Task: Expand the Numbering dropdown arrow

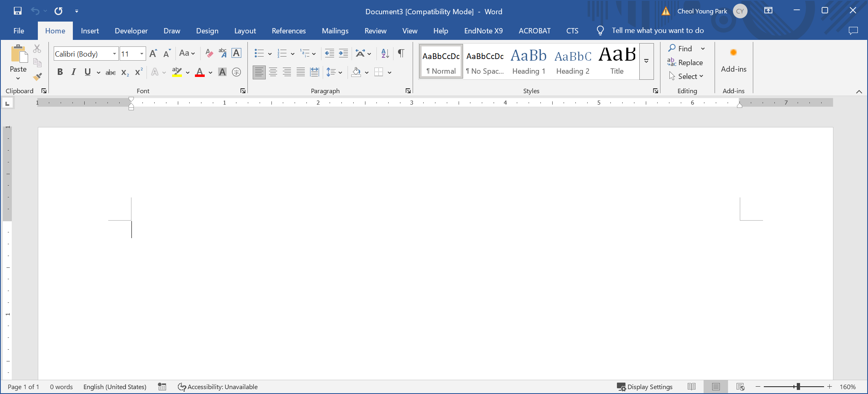Action: (x=293, y=54)
